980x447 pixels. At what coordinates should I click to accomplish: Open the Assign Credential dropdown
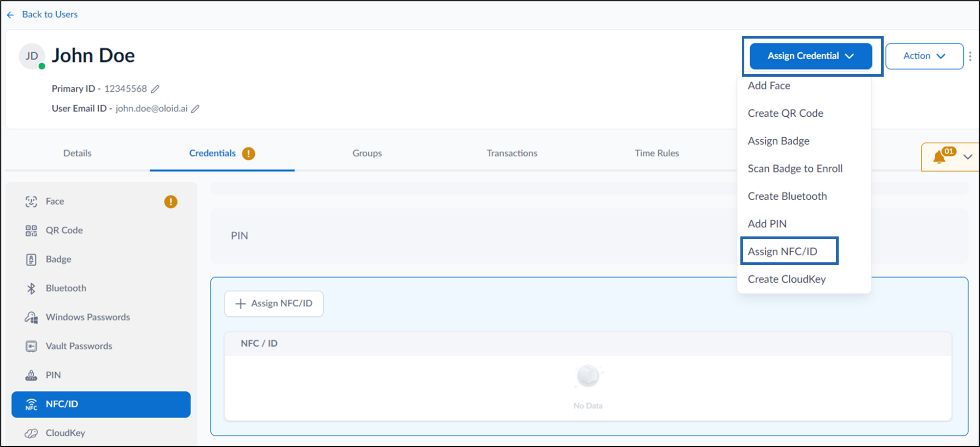coord(811,56)
